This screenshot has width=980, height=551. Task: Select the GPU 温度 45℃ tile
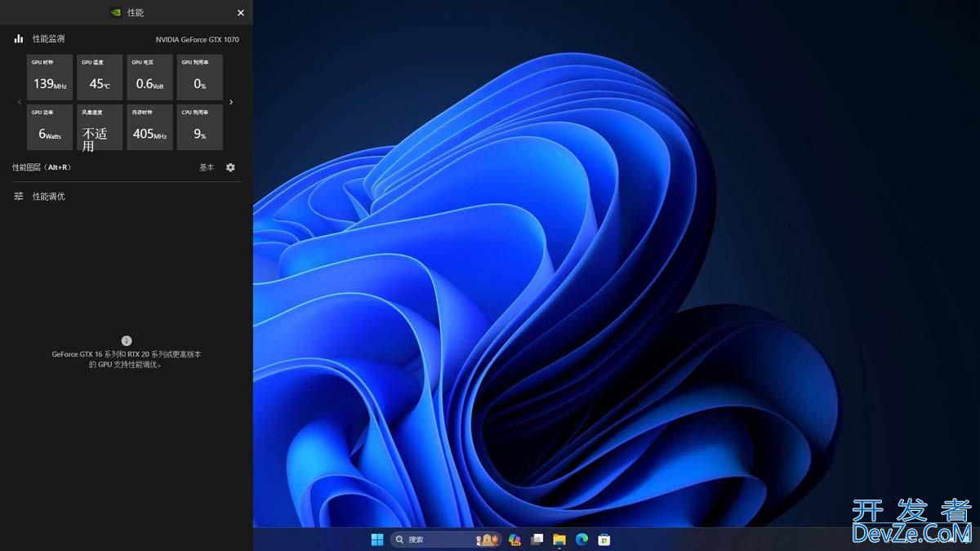pos(100,78)
